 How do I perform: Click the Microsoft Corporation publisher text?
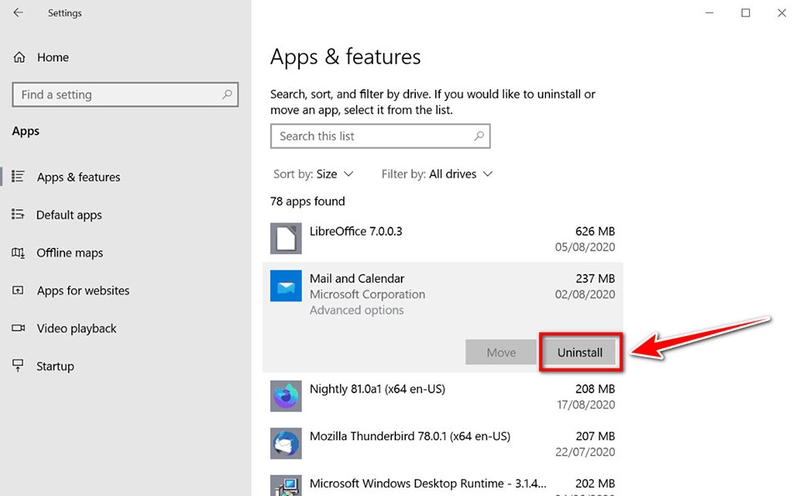point(367,294)
